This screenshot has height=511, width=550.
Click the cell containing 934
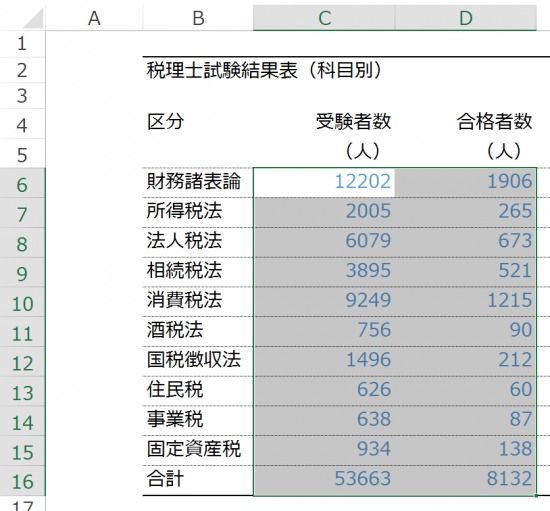(324, 451)
